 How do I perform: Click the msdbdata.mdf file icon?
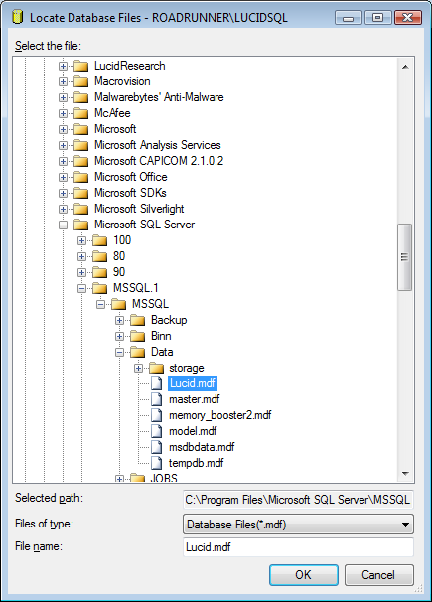[156, 447]
